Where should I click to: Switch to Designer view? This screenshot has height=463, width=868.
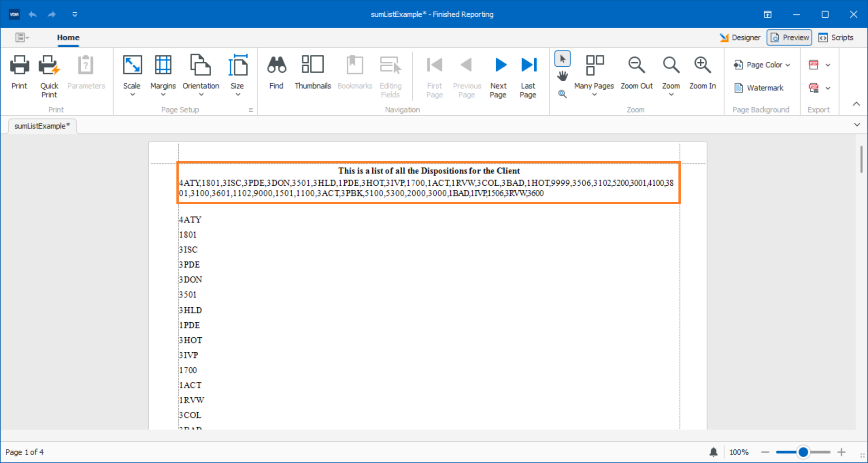[x=740, y=38]
